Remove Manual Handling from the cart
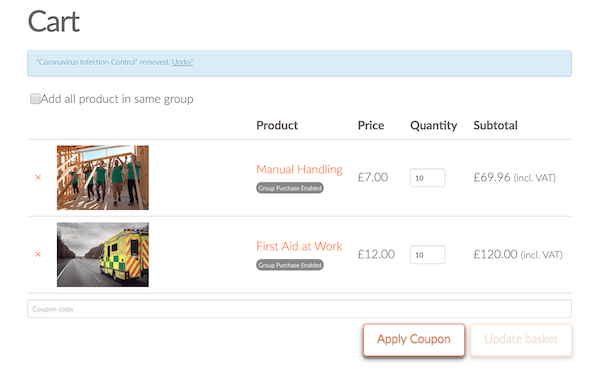 tap(38, 177)
